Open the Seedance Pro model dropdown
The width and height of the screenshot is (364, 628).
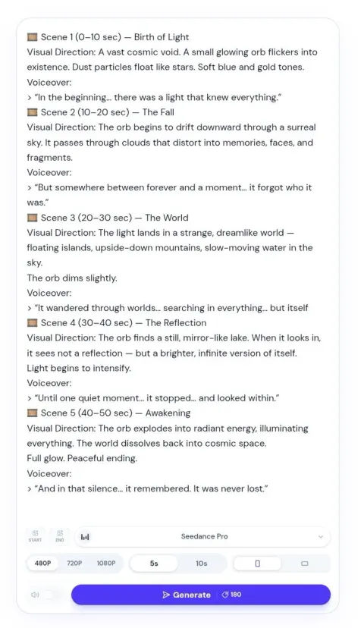click(x=202, y=537)
